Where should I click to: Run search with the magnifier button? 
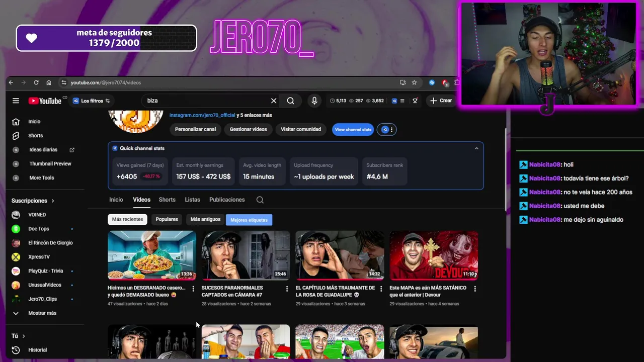[x=291, y=101]
